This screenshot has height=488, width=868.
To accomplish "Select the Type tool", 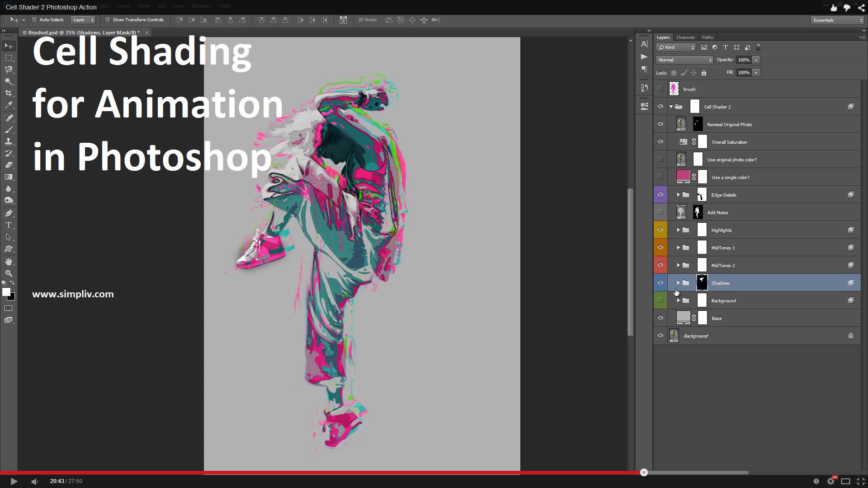I will click(9, 225).
